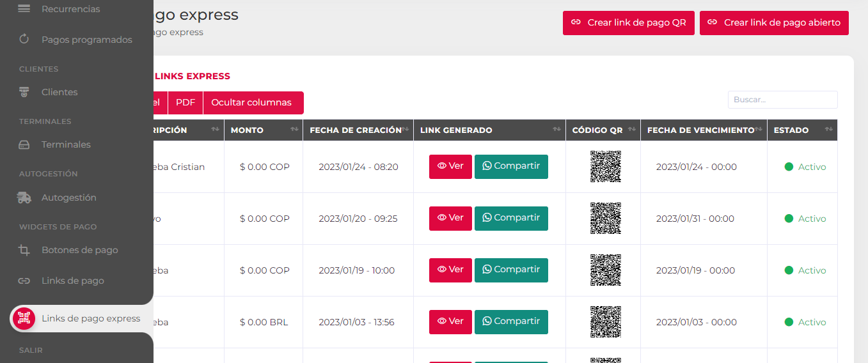Export table with PDF button
Image resolution: width=868 pixels, height=363 pixels.
[x=185, y=102]
